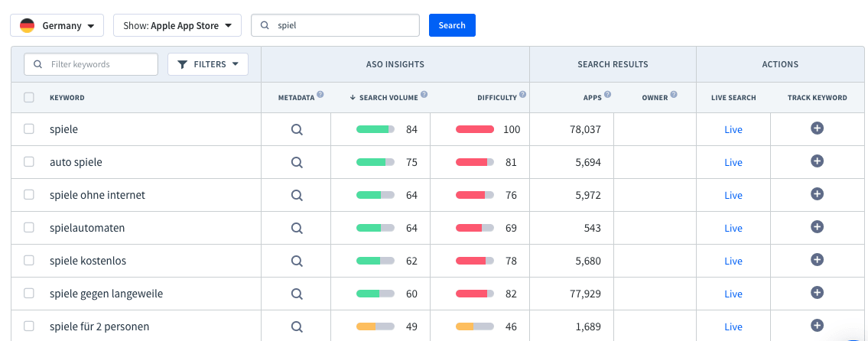Click apps count 543 for spielautomaten
Image resolution: width=868 pixels, height=341 pixels.
click(x=593, y=228)
